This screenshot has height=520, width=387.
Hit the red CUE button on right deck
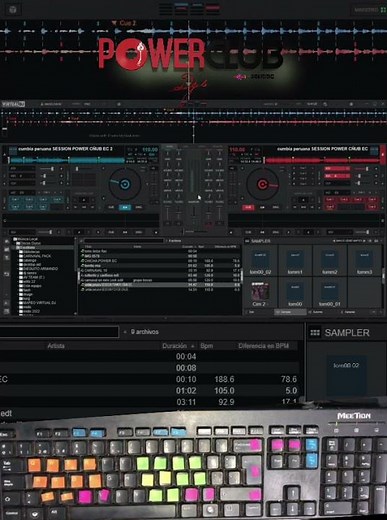248,207
